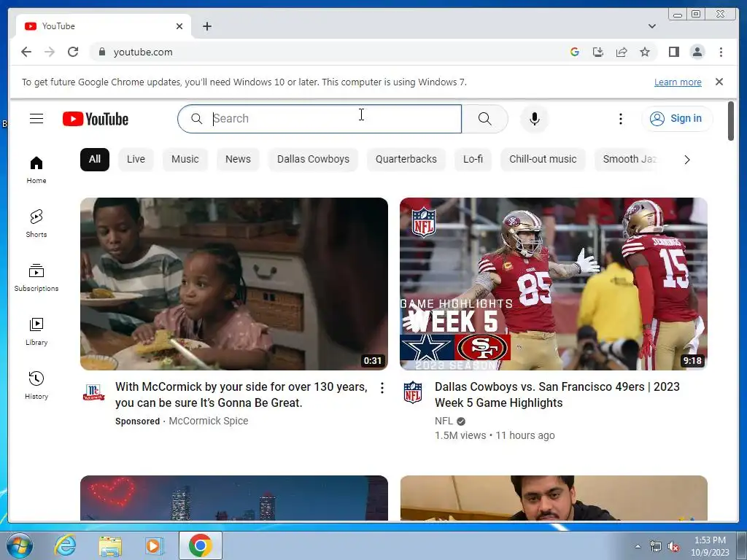The height and width of the screenshot is (560, 747).
Task: Click the page vertical scrollbar thumb
Action: 731,121
